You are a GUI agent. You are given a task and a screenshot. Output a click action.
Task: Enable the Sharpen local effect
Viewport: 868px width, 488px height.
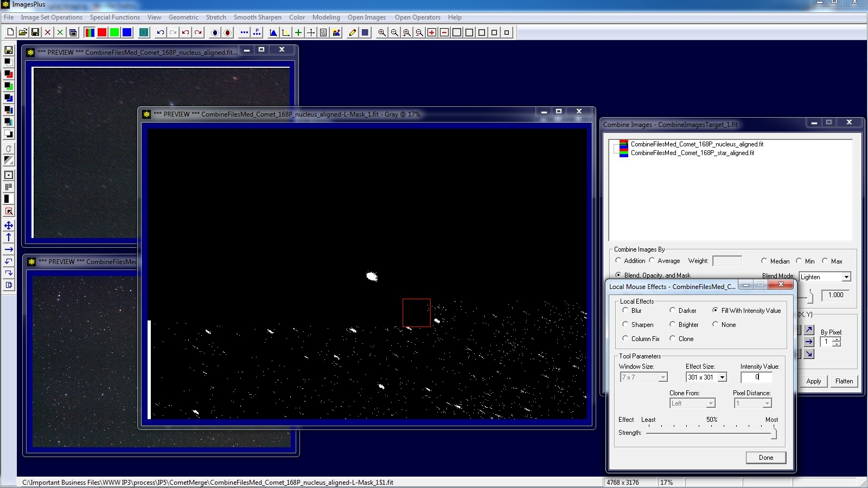point(638,325)
